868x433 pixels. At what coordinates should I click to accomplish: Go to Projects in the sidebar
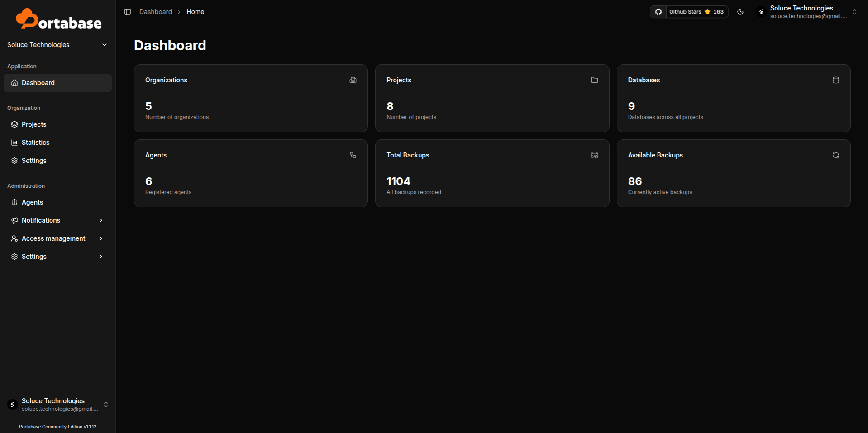[34, 124]
